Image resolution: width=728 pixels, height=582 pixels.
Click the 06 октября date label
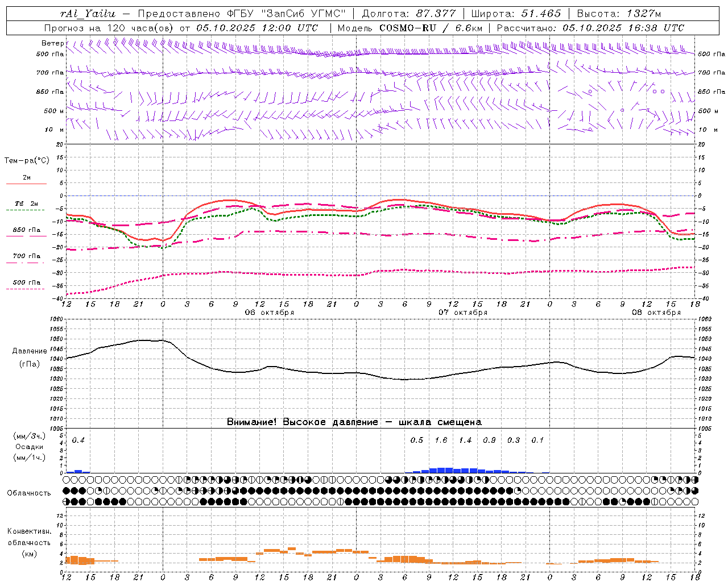point(269,313)
